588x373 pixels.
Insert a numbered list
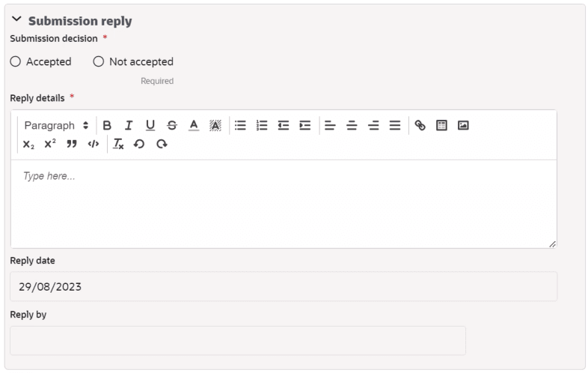[262, 125]
